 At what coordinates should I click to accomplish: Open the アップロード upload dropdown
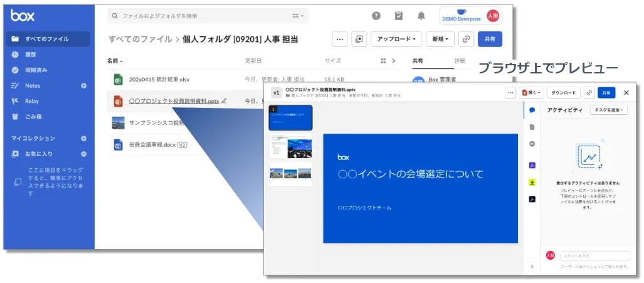396,39
